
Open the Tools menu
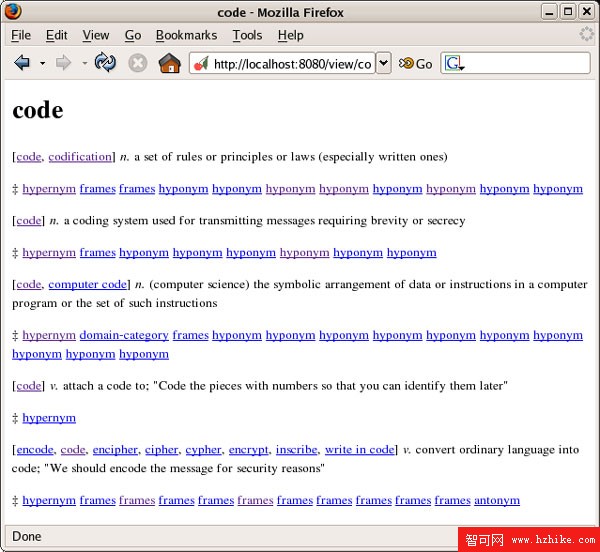pyautogui.click(x=247, y=35)
